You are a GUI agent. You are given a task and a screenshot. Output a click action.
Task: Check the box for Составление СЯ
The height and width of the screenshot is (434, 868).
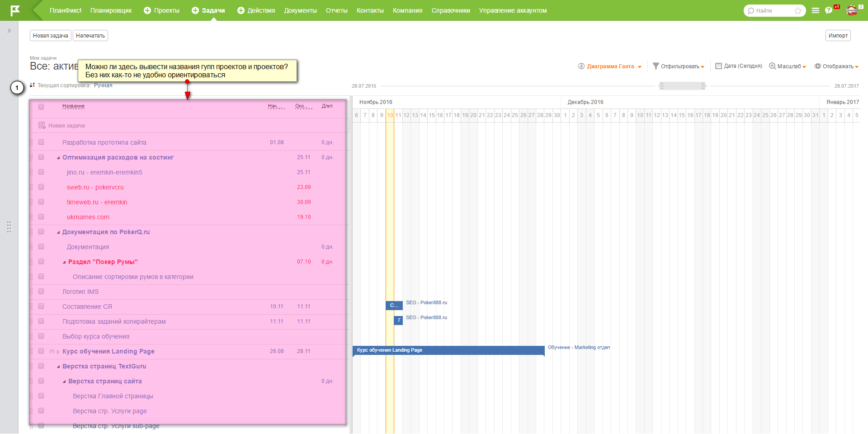[41, 306]
